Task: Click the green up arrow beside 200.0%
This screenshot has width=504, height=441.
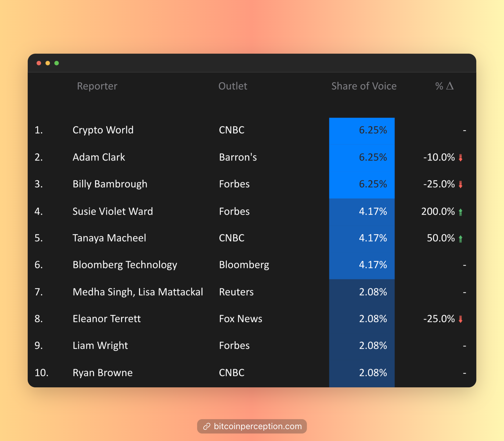Action: coord(460,212)
